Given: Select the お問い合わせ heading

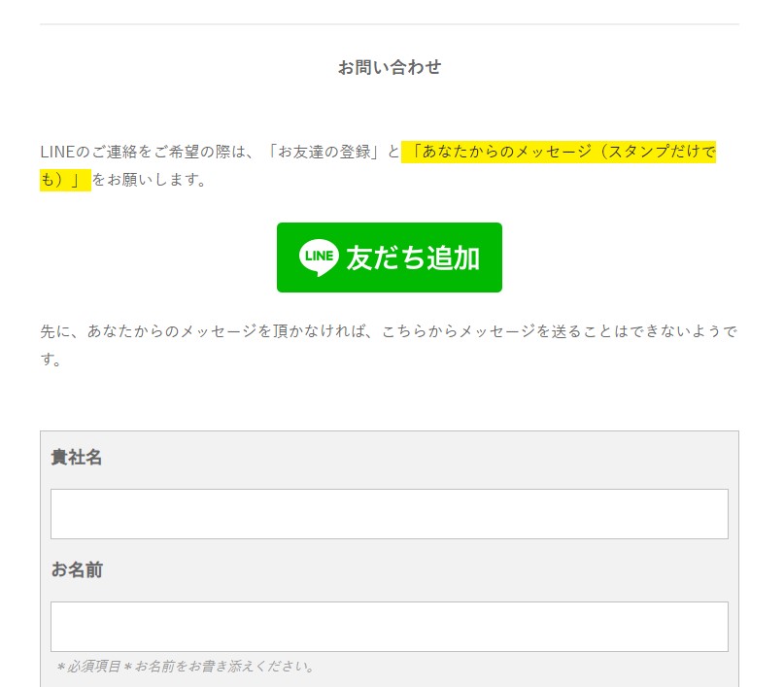Looking at the screenshot, I should click(389, 67).
